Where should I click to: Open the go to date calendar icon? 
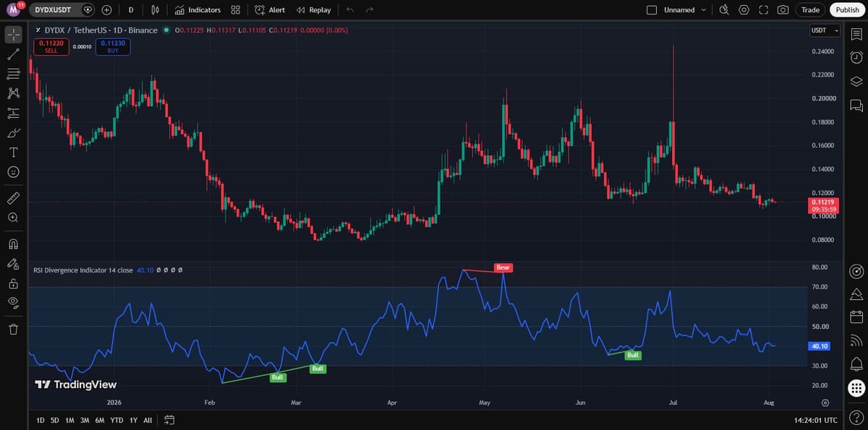169,420
